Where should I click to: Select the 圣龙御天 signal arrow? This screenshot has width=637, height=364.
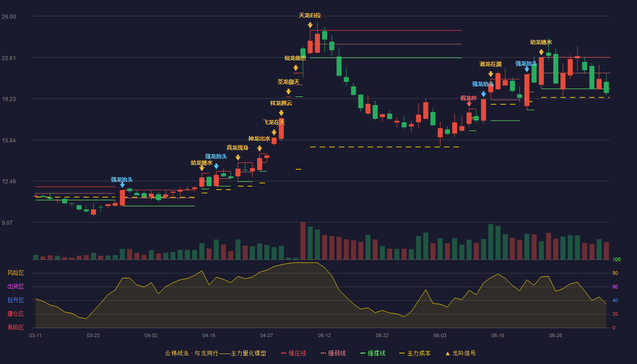click(x=288, y=92)
